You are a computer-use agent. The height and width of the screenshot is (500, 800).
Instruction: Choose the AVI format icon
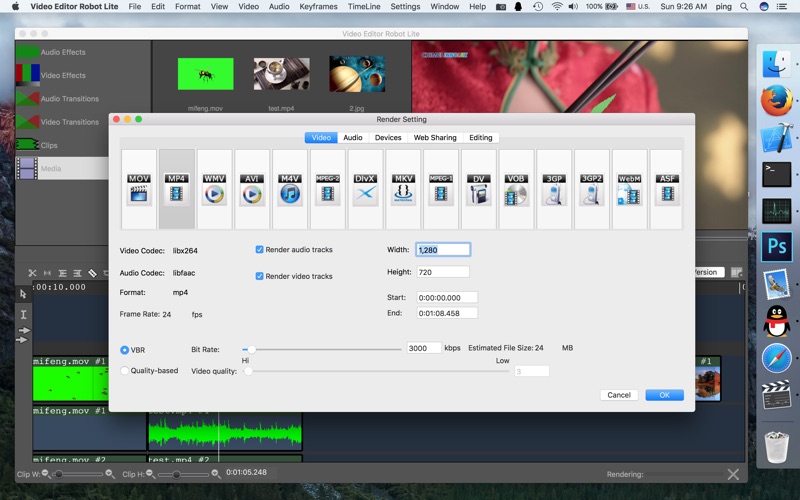(252, 189)
